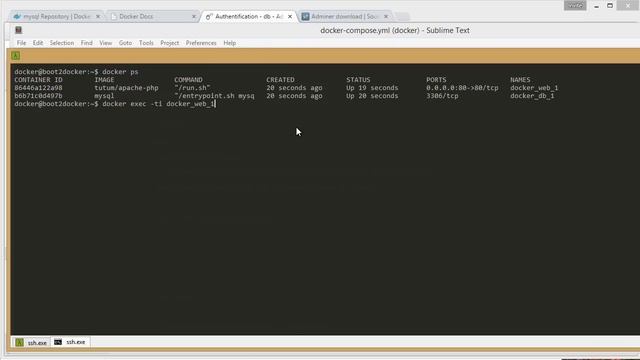Click the green console icon in the orange bar
Image resolution: width=640 pixels, height=360 pixels.
[16, 56]
